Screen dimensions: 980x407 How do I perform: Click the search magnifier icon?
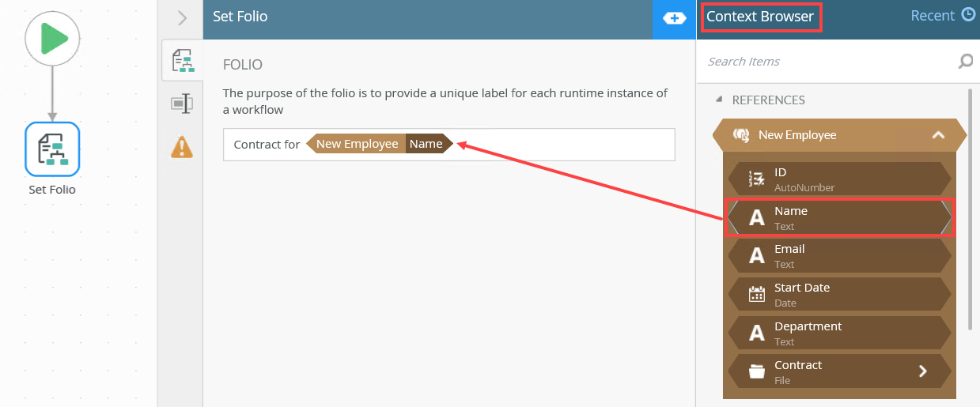965,62
